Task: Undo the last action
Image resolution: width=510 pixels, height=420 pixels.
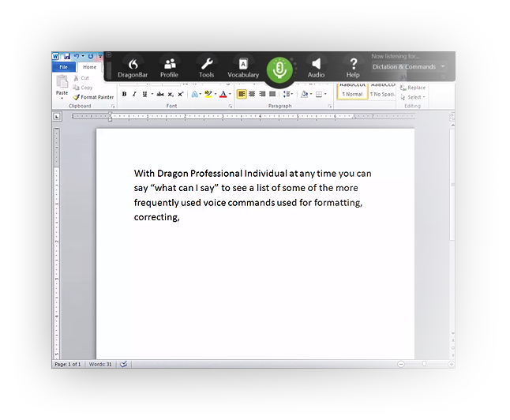Action: 77,56
